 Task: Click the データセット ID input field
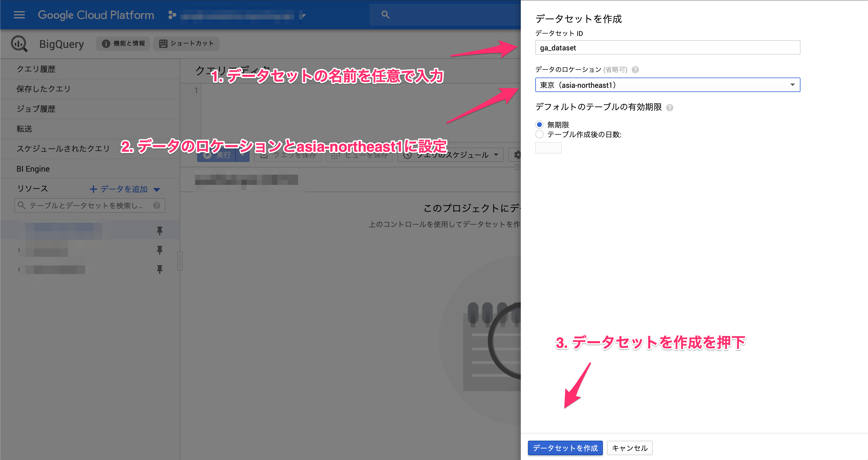[668, 48]
